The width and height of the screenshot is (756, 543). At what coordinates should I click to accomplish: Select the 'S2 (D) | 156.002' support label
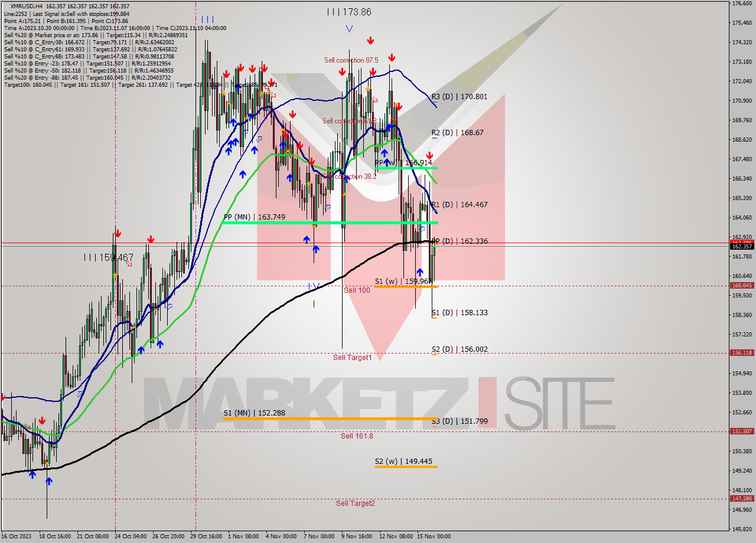pos(459,349)
